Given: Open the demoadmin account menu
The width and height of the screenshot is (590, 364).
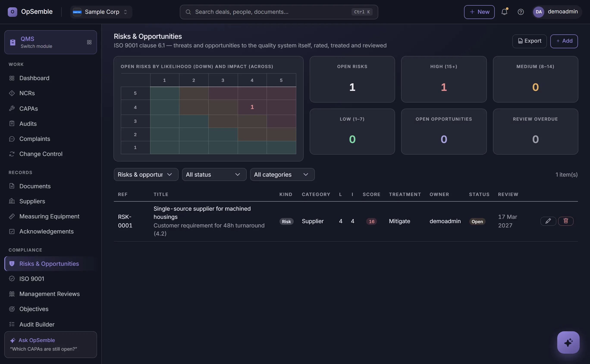Looking at the screenshot, I should pos(557,12).
